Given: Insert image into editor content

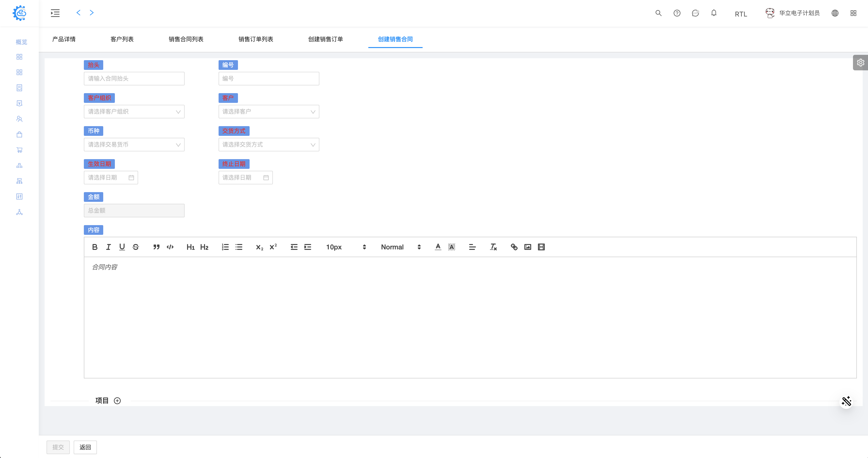Looking at the screenshot, I should pyautogui.click(x=528, y=247).
